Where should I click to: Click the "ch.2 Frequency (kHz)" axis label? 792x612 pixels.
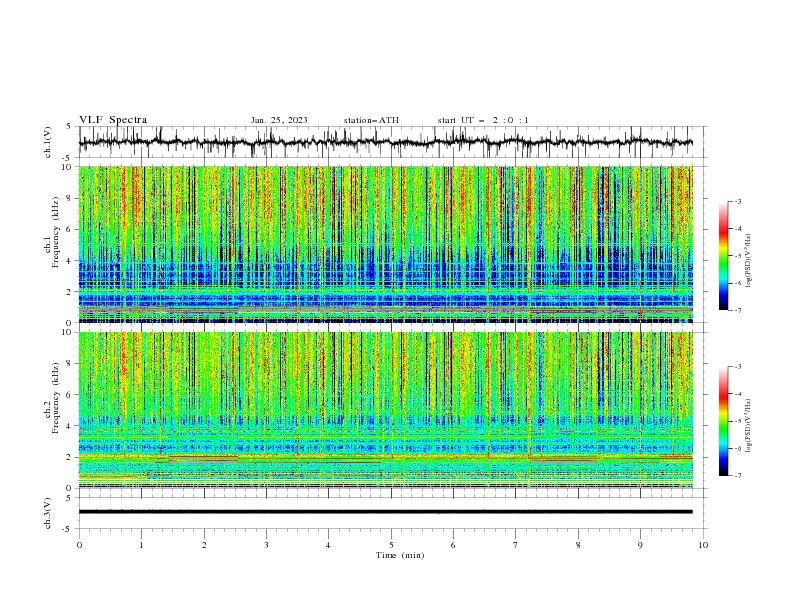tap(52, 398)
